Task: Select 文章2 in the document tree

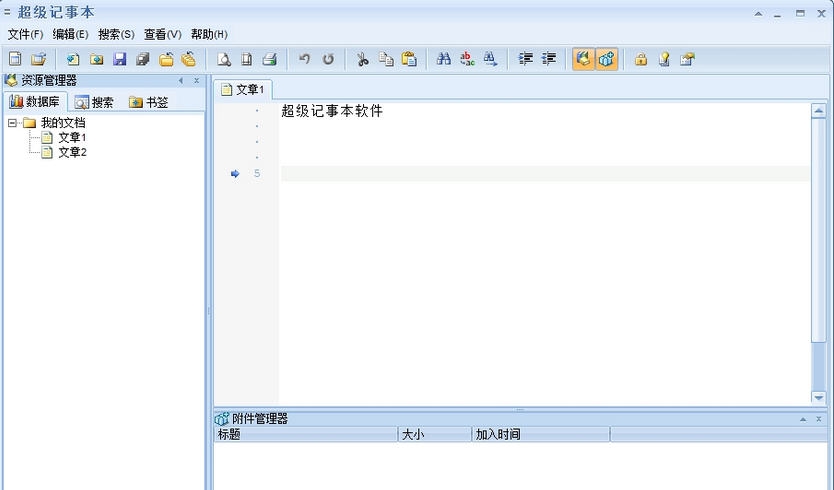Action: pyautogui.click(x=72, y=153)
